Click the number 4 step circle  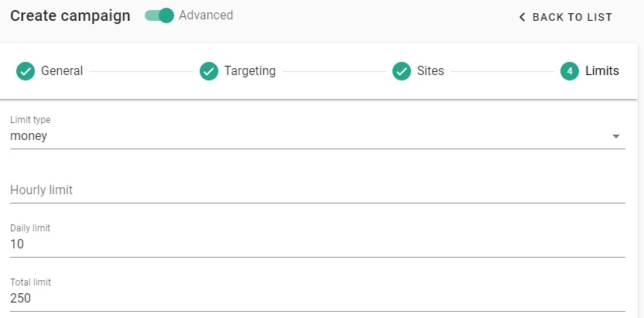(570, 71)
